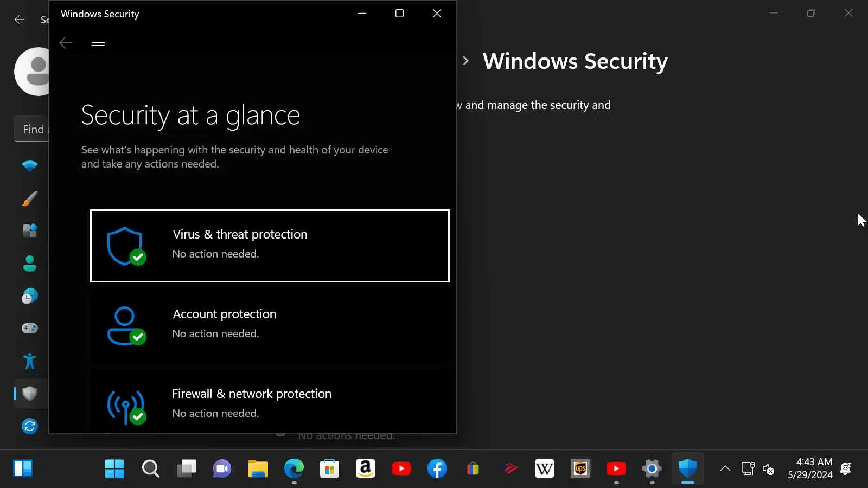Open Accessibility in the Settings sidebar

click(30, 361)
